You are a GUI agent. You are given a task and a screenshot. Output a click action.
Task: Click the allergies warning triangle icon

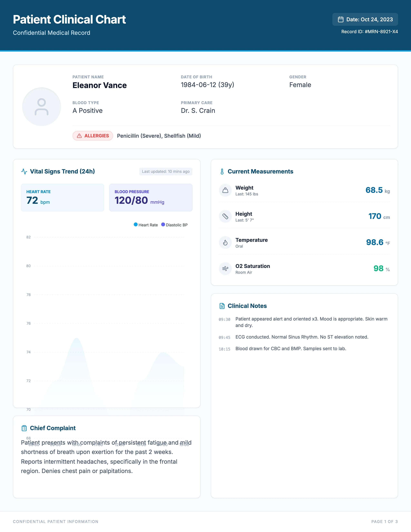click(x=79, y=136)
